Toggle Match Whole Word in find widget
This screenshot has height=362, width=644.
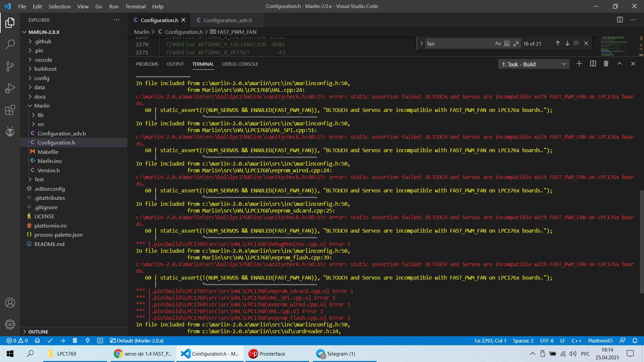click(x=507, y=44)
